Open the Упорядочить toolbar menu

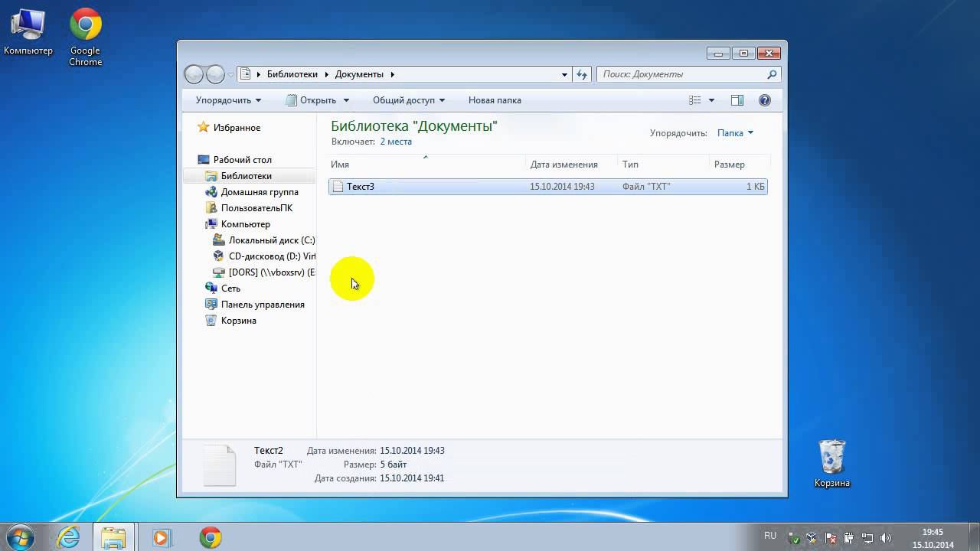[228, 100]
